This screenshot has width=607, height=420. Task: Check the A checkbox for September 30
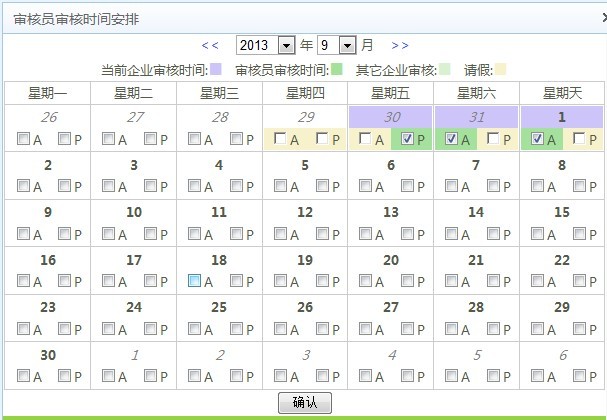23,375
